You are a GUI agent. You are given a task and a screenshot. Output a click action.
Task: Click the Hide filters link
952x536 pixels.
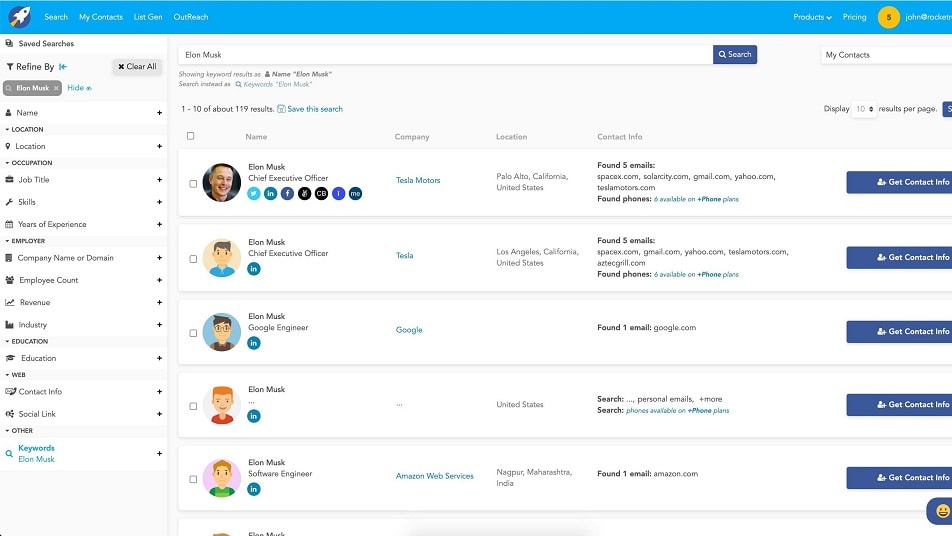pos(79,88)
